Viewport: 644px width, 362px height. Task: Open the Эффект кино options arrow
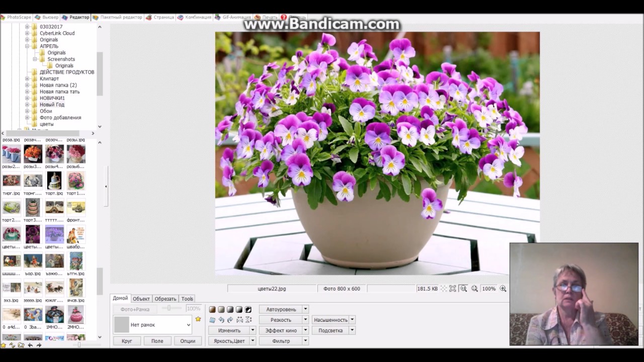tap(305, 330)
